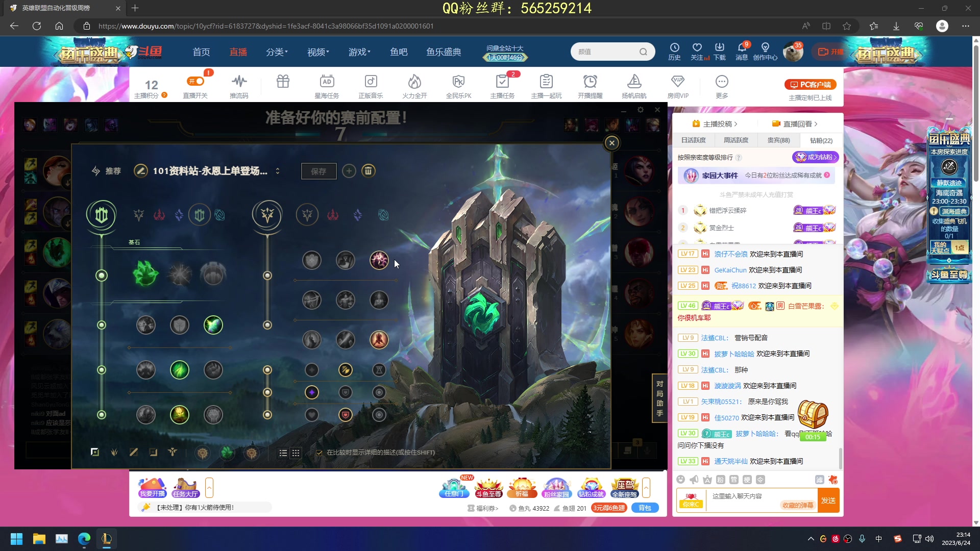Viewport: 980px width, 551px height.
Task: Open 房间VIP diamond icon
Action: click(x=678, y=85)
